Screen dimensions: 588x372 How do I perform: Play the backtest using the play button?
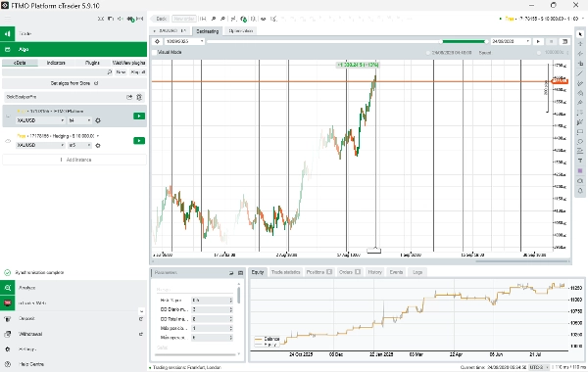pos(538,41)
